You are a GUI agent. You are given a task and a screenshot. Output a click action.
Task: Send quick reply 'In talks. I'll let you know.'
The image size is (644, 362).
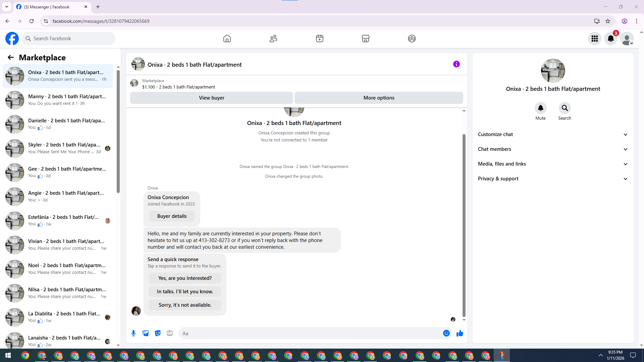click(x=185, y=292)
